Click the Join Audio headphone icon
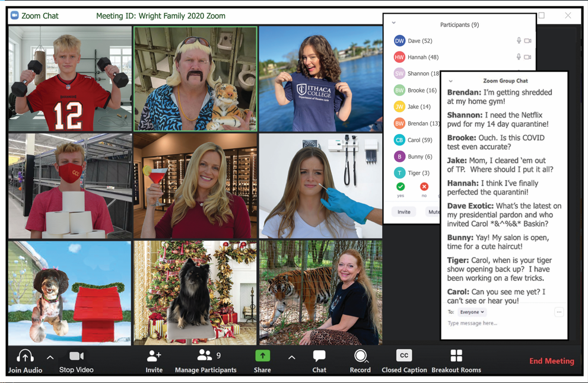Viewport: 588px width, 383px height. (x=25, y=356)
